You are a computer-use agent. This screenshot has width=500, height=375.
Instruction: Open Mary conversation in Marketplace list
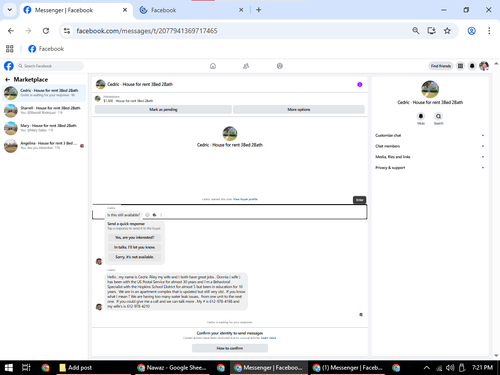click(x=44, y=128)
